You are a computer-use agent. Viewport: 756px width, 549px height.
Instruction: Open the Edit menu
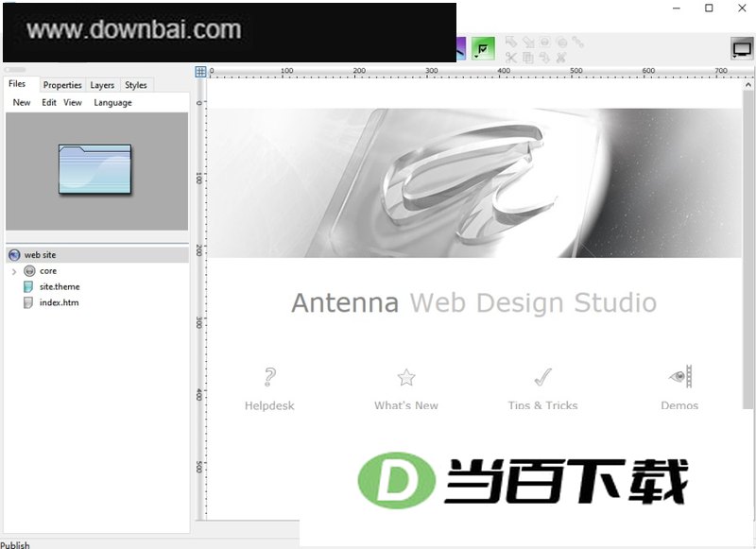(x=49, y=102)
